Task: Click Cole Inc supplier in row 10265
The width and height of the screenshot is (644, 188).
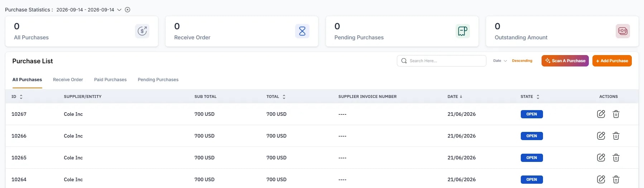Action: [73, 158]
